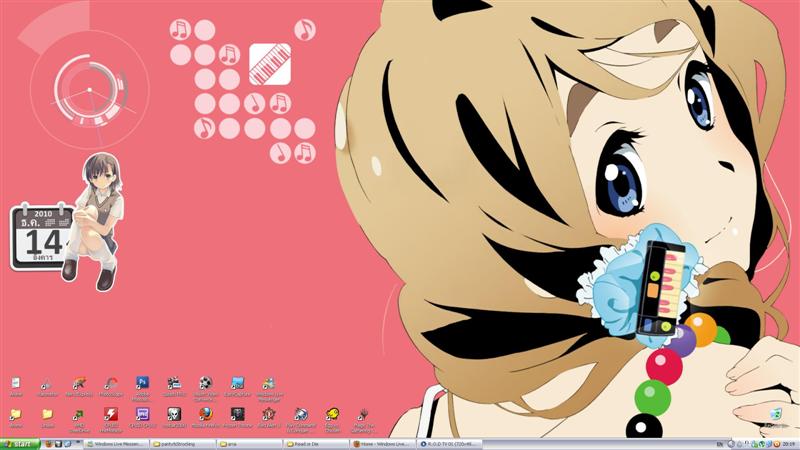The width and height of the screenshot is (800, 450).
Task: Click the phone-shaped piano gadget on wallpaper
Action: point(661,287)
